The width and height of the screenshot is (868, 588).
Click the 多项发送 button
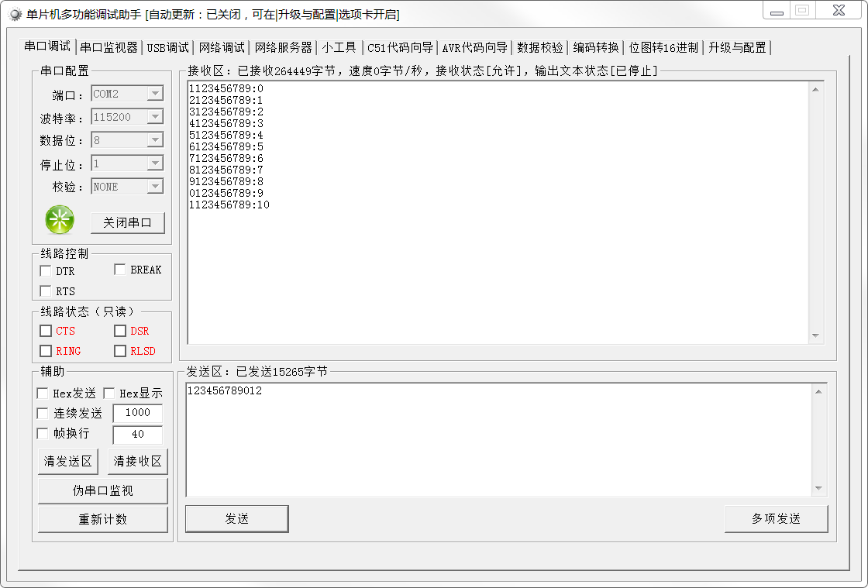coord(776,519)
